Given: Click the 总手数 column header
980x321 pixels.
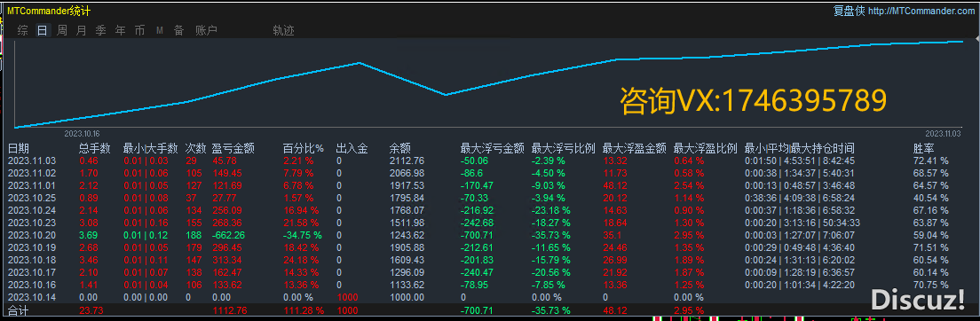Looking at the screenshot, I should tap(95, 149).
